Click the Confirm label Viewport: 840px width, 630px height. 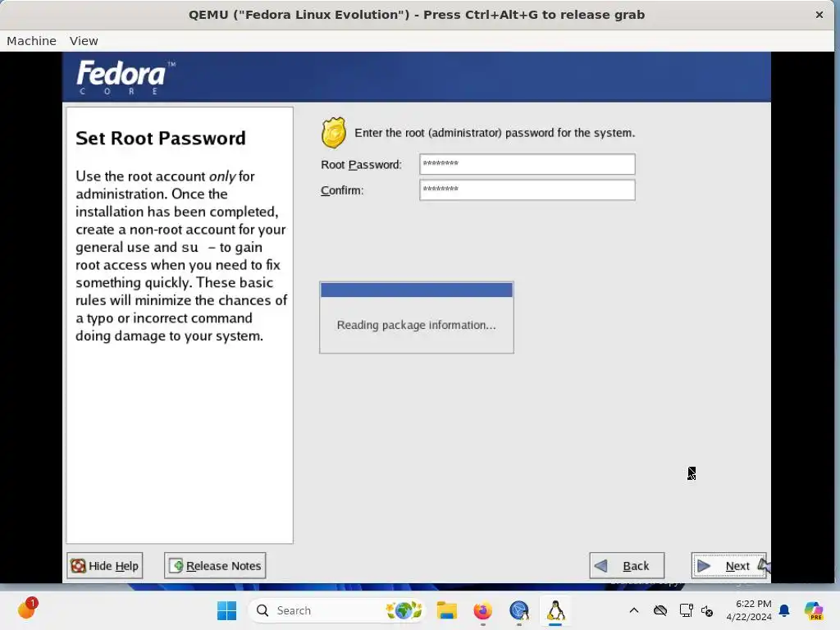[x=342, y=190]
